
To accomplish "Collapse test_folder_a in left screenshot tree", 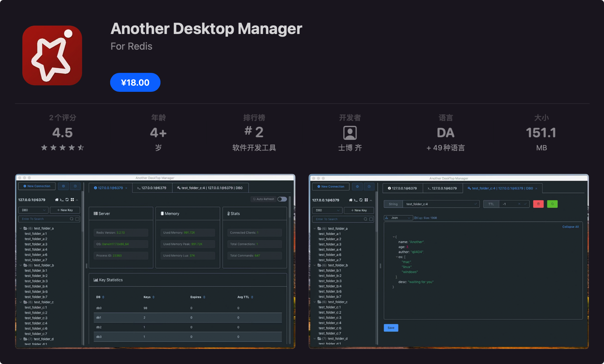I will click(21, 228).
